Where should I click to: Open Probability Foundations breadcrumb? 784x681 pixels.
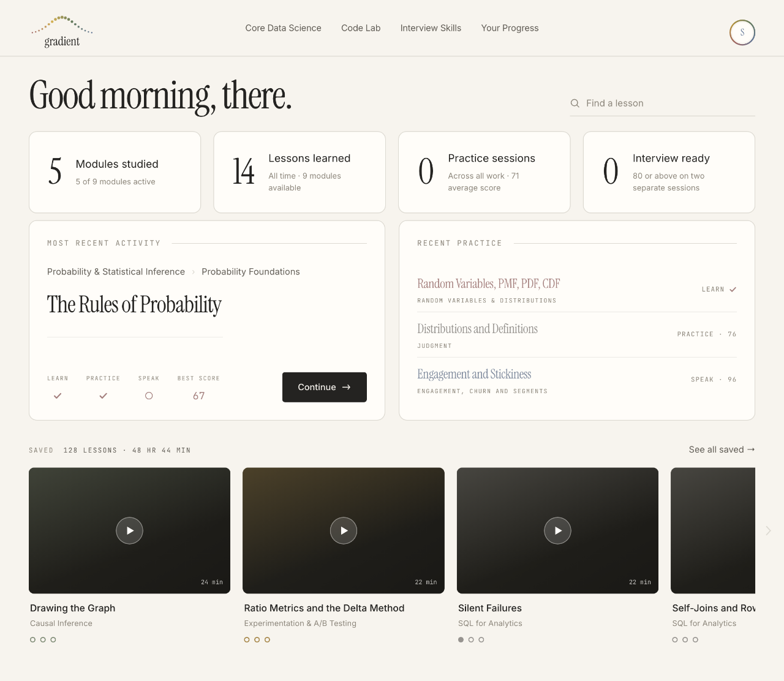pyautogui.click(x=251, y=272)
